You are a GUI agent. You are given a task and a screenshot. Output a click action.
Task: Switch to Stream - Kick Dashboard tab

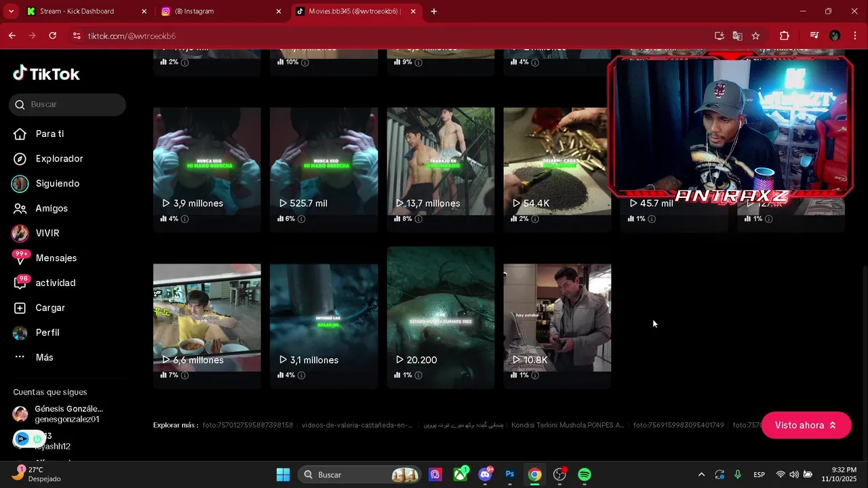click(x=86, y=12)
